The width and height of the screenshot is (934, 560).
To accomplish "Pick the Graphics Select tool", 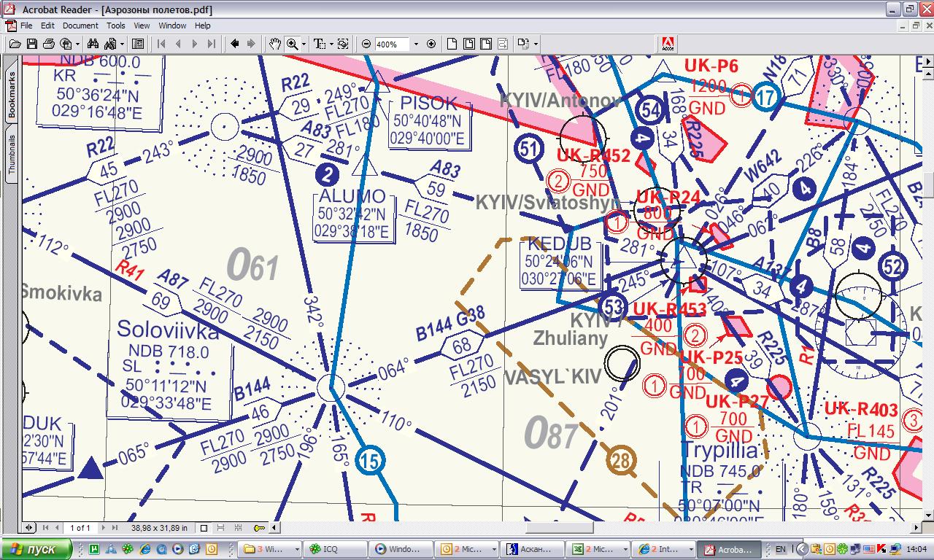I will tap(343, 44).
